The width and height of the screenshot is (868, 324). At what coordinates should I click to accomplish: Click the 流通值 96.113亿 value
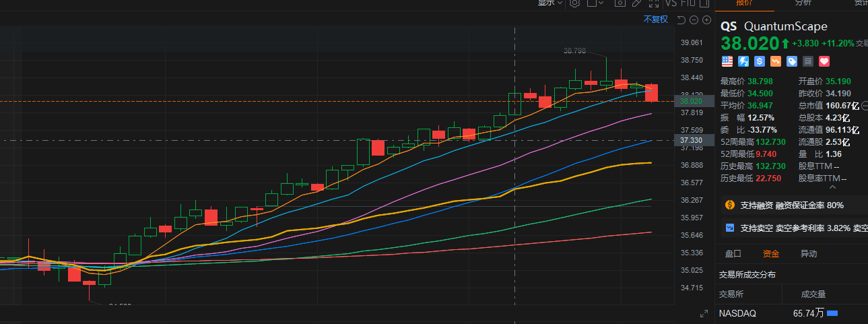pos(842,130)
